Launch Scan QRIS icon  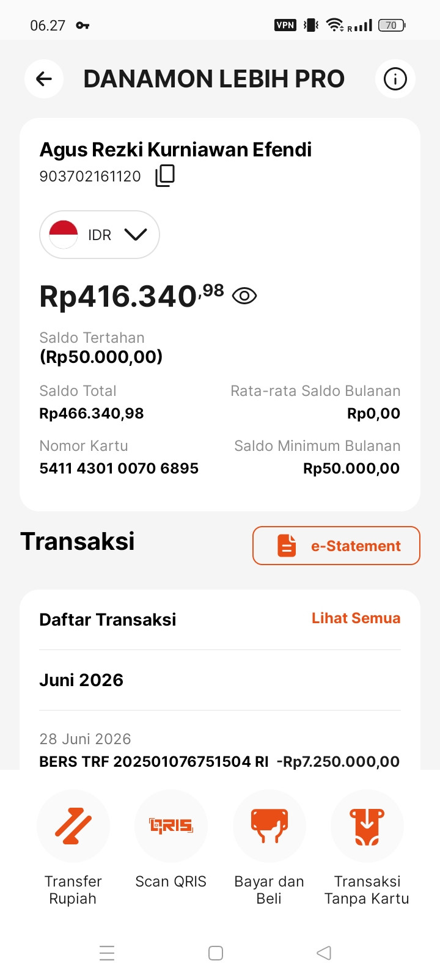(x=171, y=826)
